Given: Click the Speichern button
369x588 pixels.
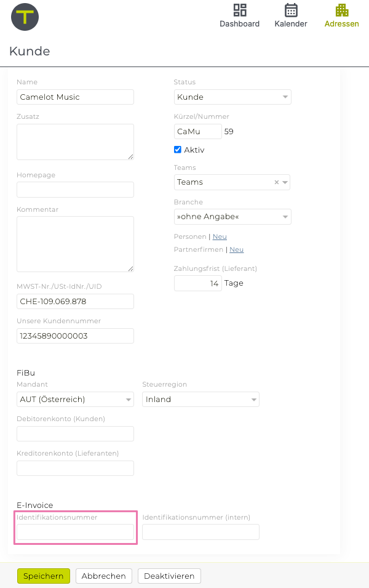Looking at the screenshot, I should pos(43,576).
